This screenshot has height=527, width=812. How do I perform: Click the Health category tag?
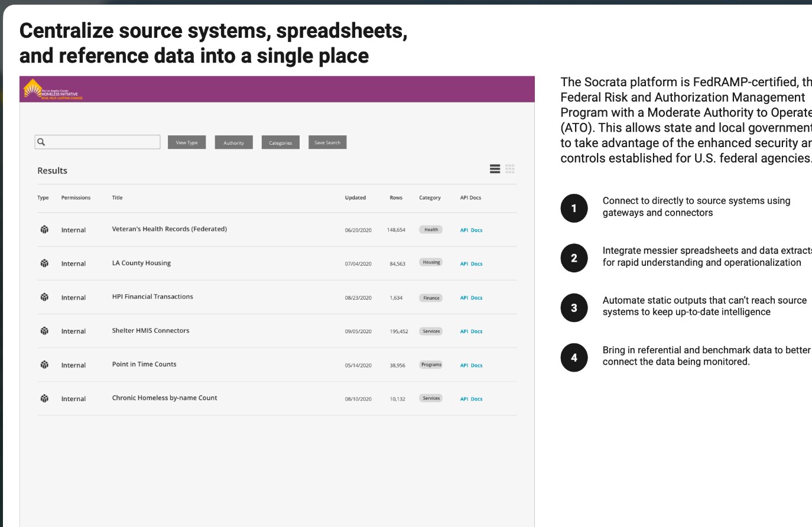431,230
